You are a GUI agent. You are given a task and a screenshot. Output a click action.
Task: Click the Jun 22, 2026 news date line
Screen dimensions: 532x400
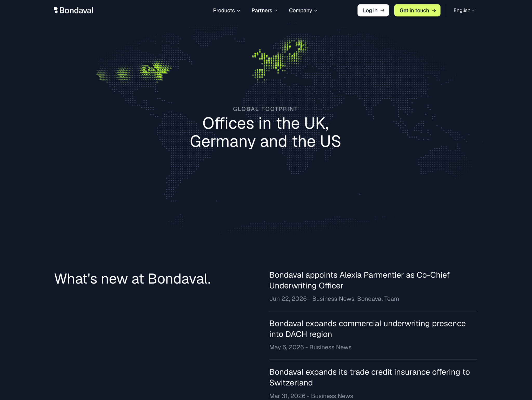coord(334,299)
